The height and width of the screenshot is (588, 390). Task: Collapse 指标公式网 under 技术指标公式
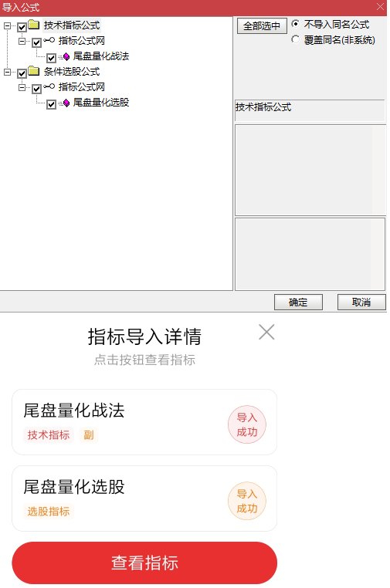pyautogui.click(x=22, y=41)
